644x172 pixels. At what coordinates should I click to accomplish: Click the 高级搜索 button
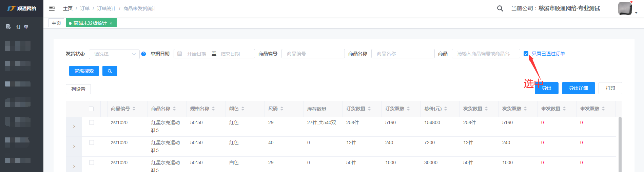pyautogui.click(x=84, y=71)
